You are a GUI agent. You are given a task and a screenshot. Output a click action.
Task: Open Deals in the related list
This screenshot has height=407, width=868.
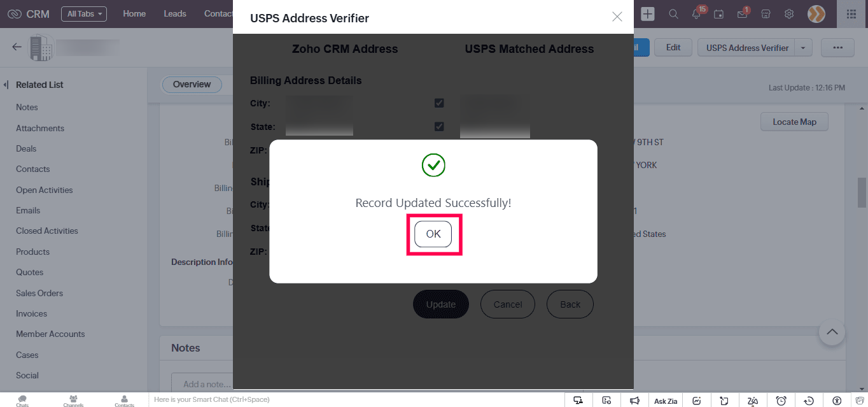click(26, 148)
